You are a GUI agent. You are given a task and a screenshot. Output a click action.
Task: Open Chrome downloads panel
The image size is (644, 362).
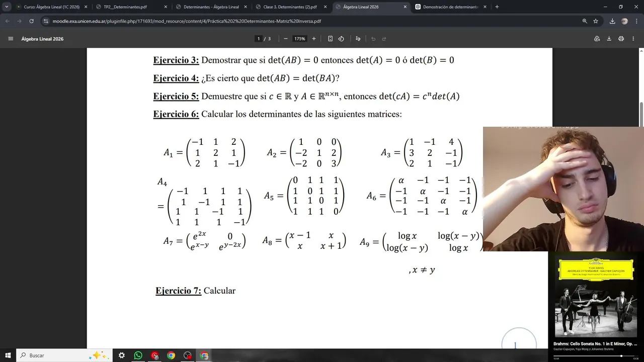pyautogui.click(x=612, y=21)
